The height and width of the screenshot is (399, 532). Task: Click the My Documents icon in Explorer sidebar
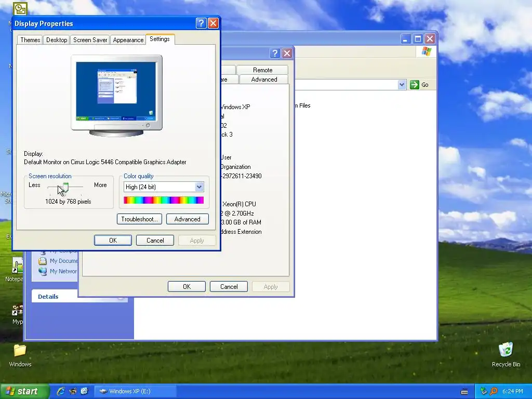43,261
